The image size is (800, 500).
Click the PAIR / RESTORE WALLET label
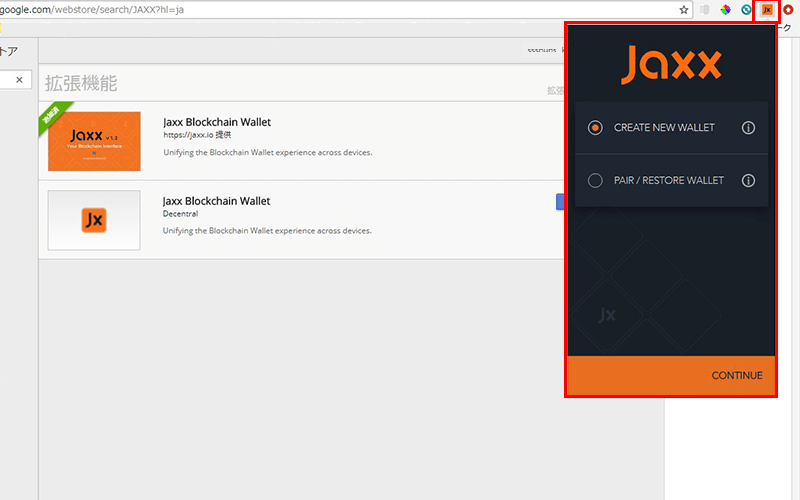click(x=668, y=181)
